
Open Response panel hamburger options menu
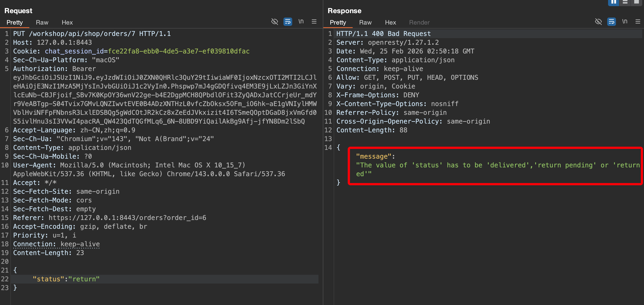[637, 22]
